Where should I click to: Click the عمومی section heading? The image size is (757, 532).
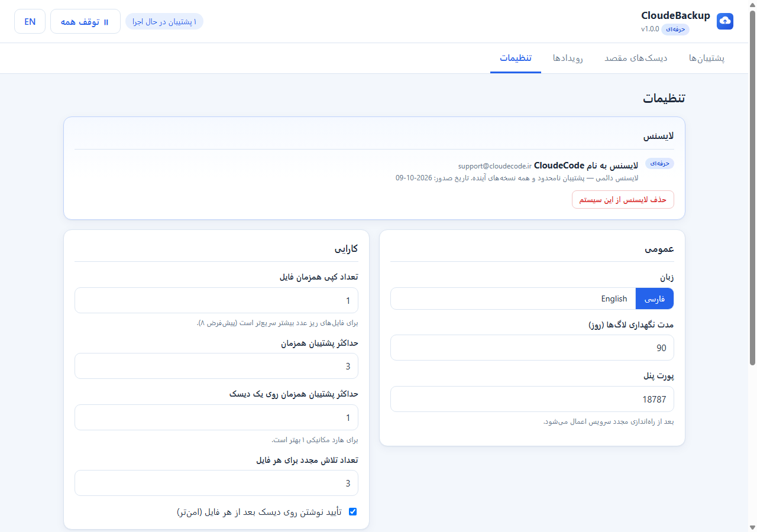point(659,249)
